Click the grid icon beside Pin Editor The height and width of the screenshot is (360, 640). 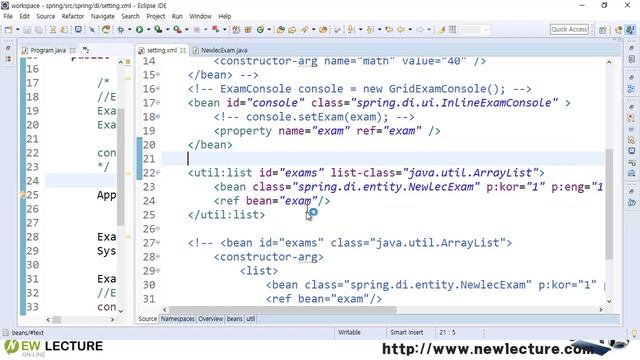click(452, 29)
